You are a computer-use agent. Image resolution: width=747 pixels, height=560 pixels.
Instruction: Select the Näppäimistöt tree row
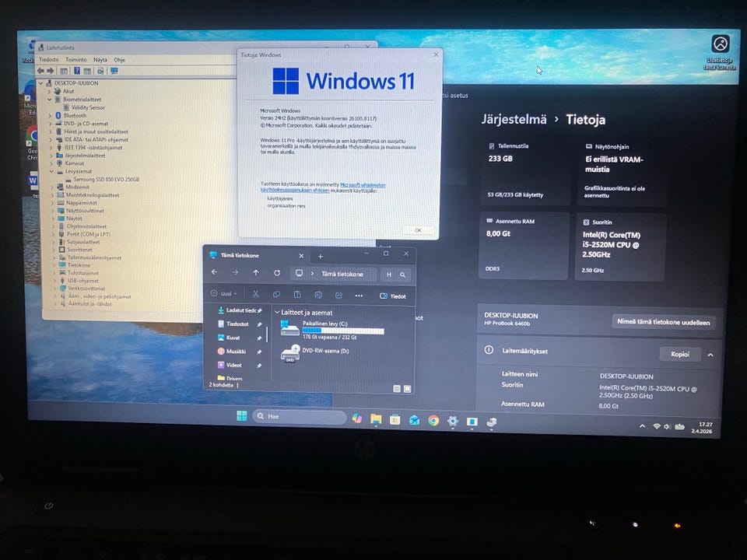77,203
